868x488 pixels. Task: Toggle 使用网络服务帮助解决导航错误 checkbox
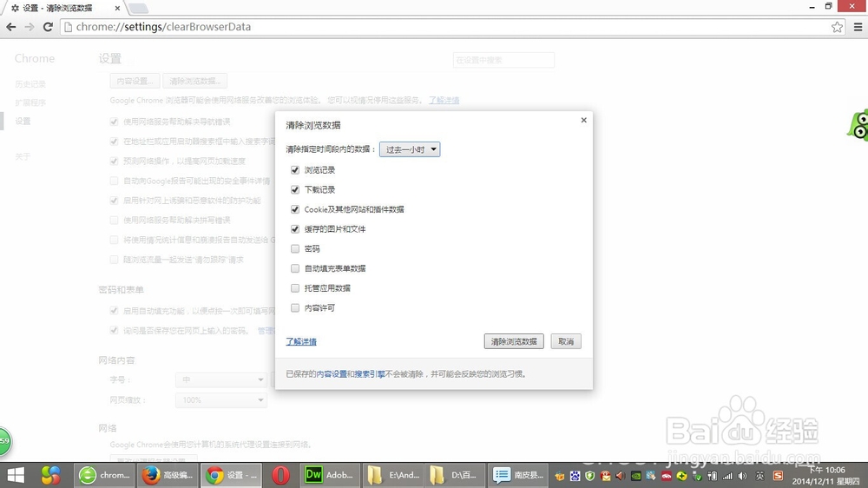(x=114, y=122)
